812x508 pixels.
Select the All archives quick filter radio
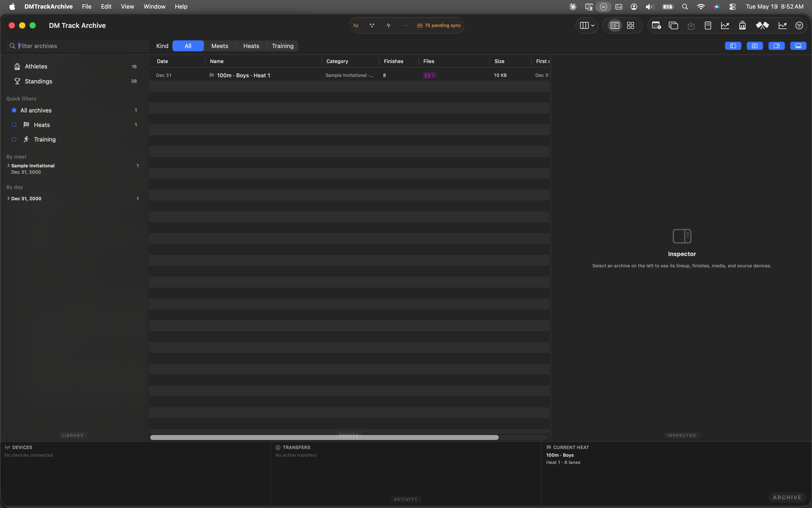click(x=14, y=110)
